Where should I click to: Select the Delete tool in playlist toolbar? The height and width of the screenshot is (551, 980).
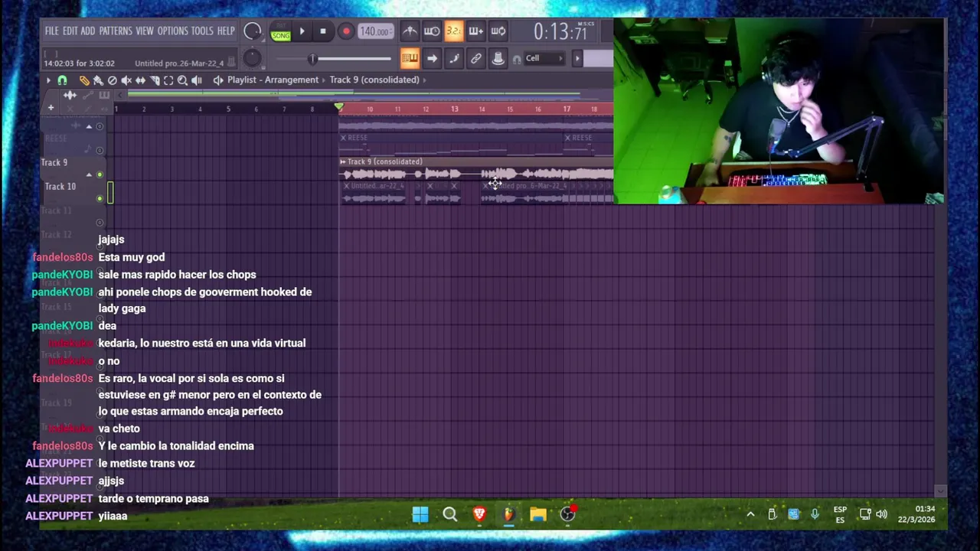coord(113,80)
